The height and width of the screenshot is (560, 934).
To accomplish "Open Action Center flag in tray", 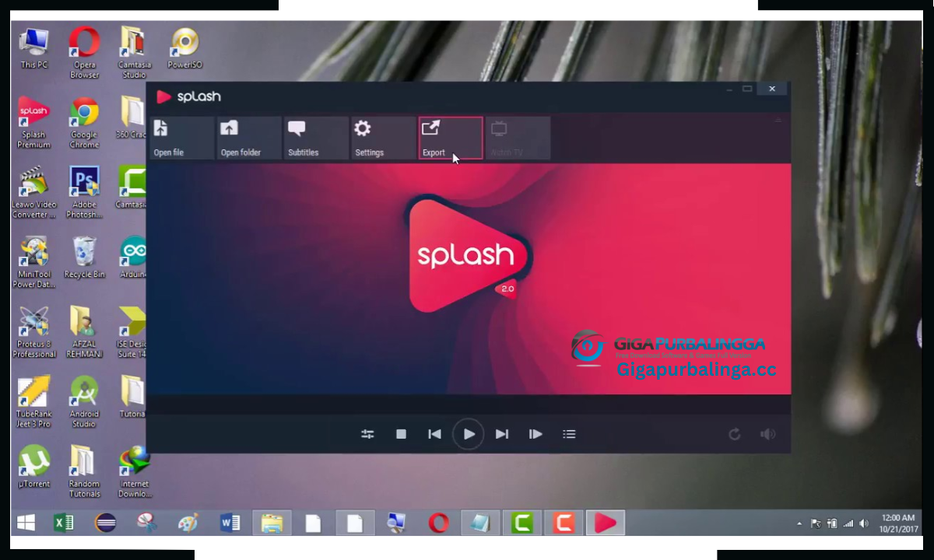I will point(816,523).
